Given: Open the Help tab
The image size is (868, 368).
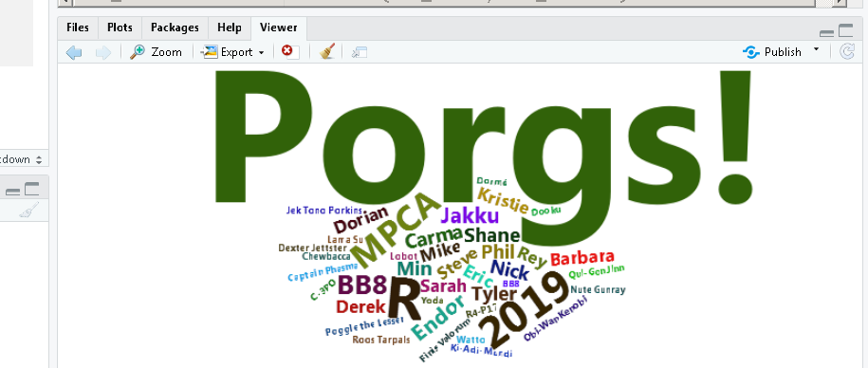Looking at the screenshot, I should (230, 28).
